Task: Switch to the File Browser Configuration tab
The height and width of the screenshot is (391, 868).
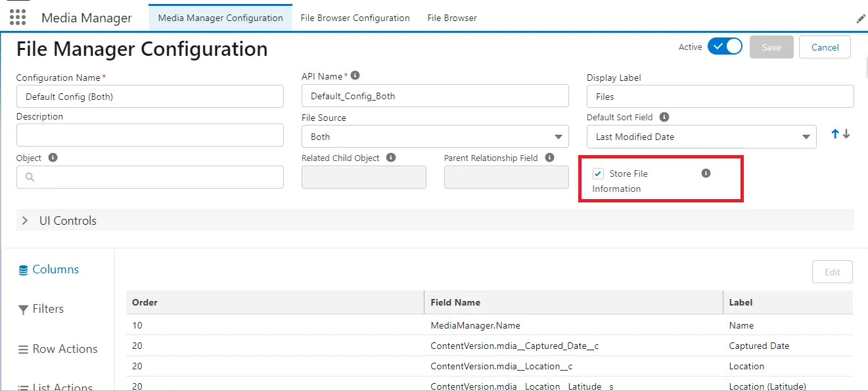Action: (355, 18)
